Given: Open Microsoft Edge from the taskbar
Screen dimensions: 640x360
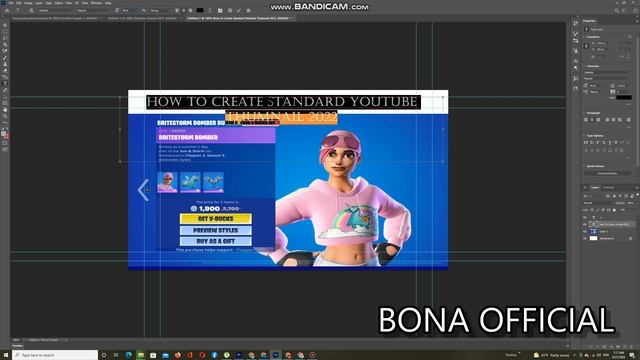Looking at the screenshot, I should tap(129, 355).
